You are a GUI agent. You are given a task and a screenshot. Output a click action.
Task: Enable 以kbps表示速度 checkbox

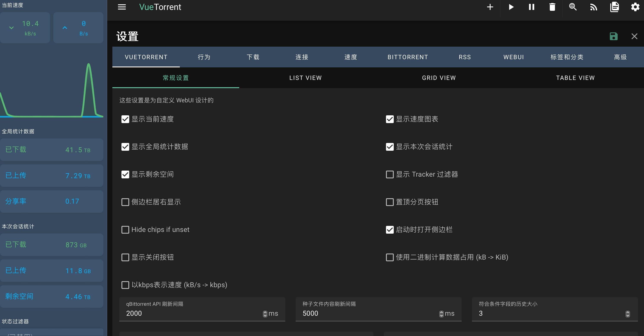click(125, 285)
